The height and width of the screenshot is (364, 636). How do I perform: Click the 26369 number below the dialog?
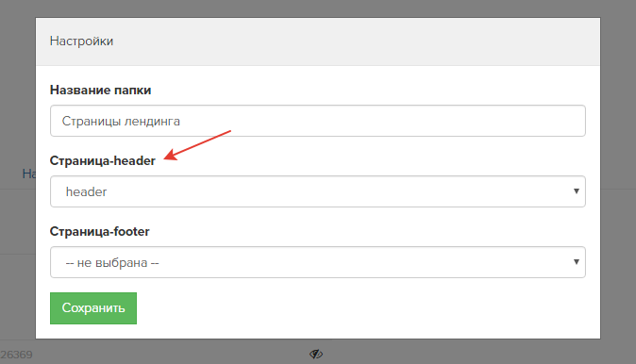click(x=16, y=355)
